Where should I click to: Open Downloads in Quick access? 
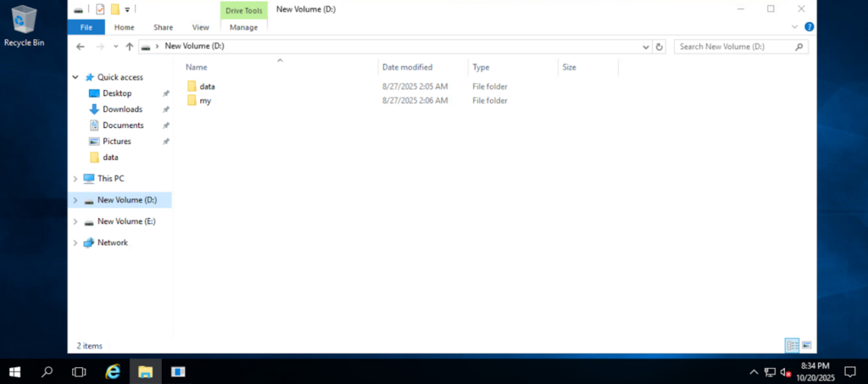[x=122, y=109]
